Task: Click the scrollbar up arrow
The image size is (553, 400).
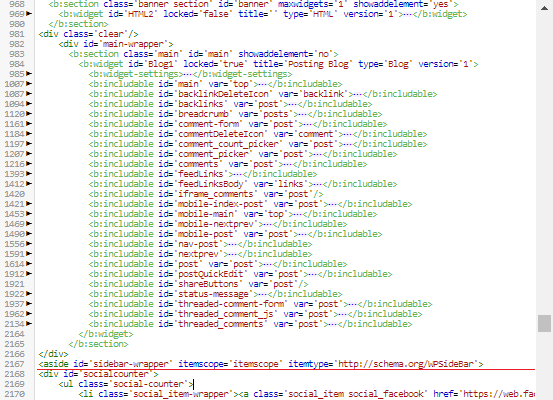Action: pos(544,8)
